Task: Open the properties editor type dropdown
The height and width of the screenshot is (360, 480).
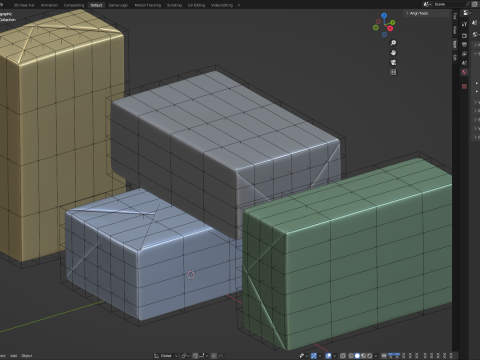Action: point(467,13)
